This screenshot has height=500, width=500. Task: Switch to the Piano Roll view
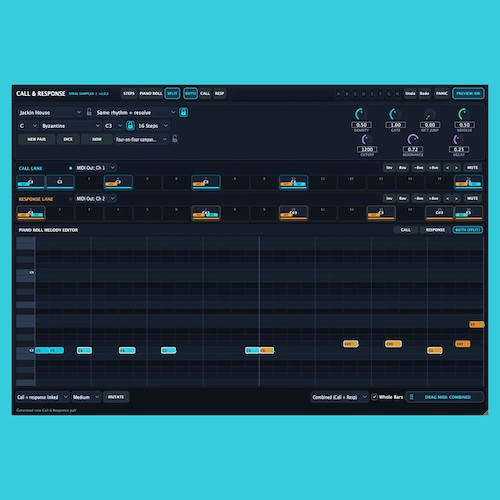point(151,93)
